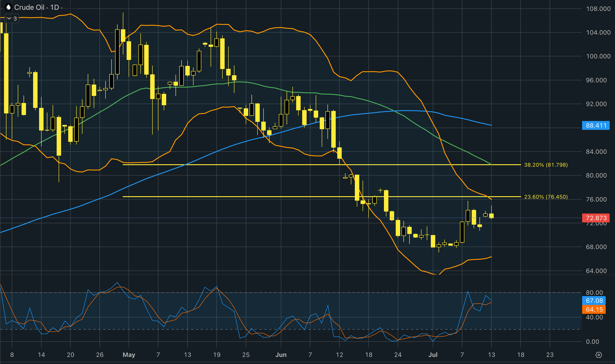This screenshot has height=364, width=615.
Task: Click the orange 64.15 oscillator value label
Action: tap(594, 309)
